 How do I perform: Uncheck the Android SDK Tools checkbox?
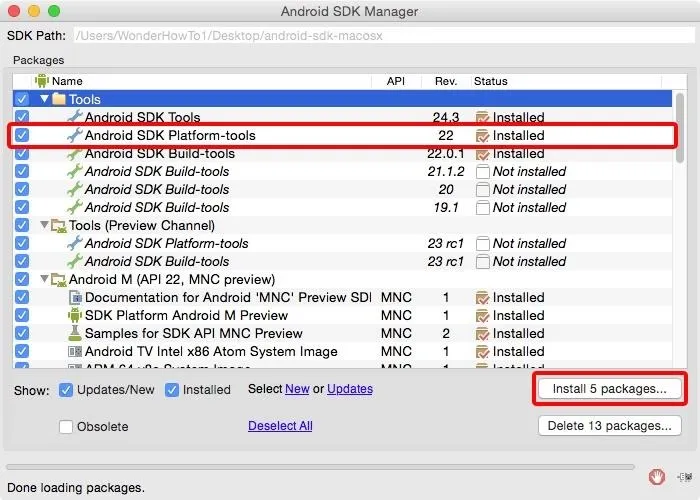pyautogui.click(x=21, y=117)
